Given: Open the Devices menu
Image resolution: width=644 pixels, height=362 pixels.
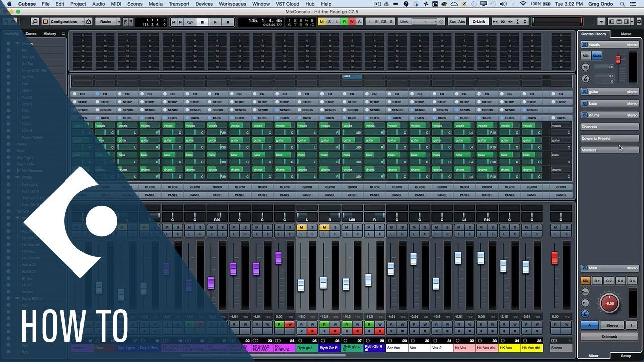Looking at the screenshot, I should click(x=204, y=4).
